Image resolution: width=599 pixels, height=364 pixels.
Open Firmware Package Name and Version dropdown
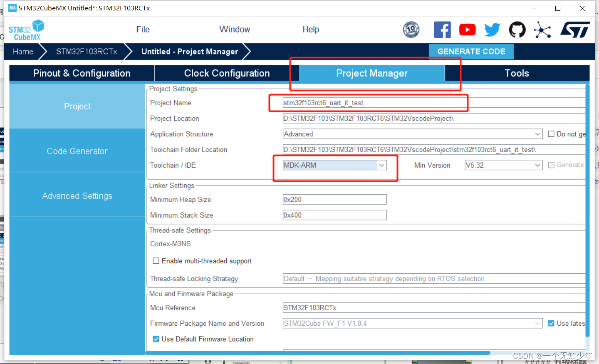pos(413,323)
